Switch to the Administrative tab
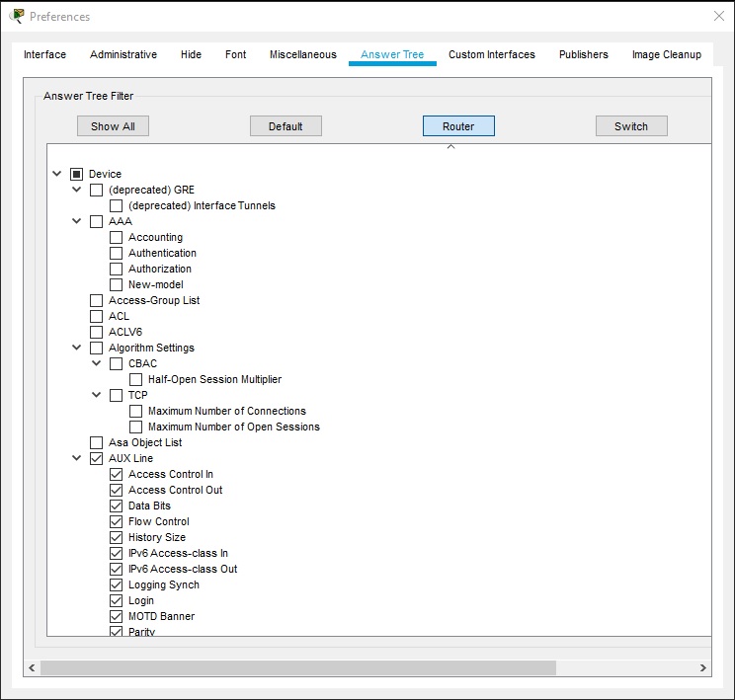The width and height of the screenshot is (735, 700). (123, 54)
